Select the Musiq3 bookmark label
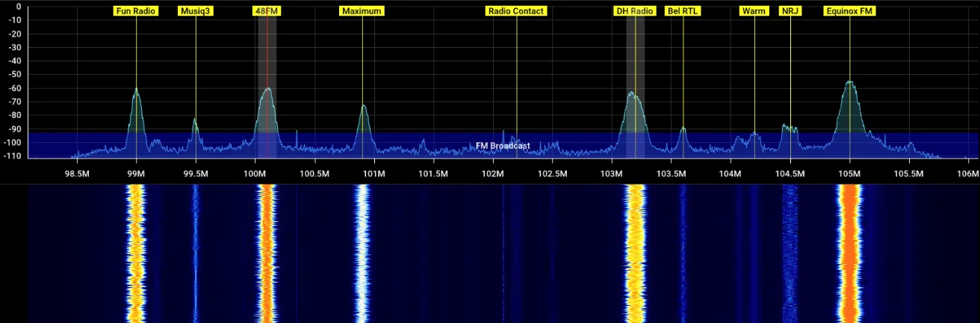The height and width of the screenshot is (323, 980). tap(196, 11)
